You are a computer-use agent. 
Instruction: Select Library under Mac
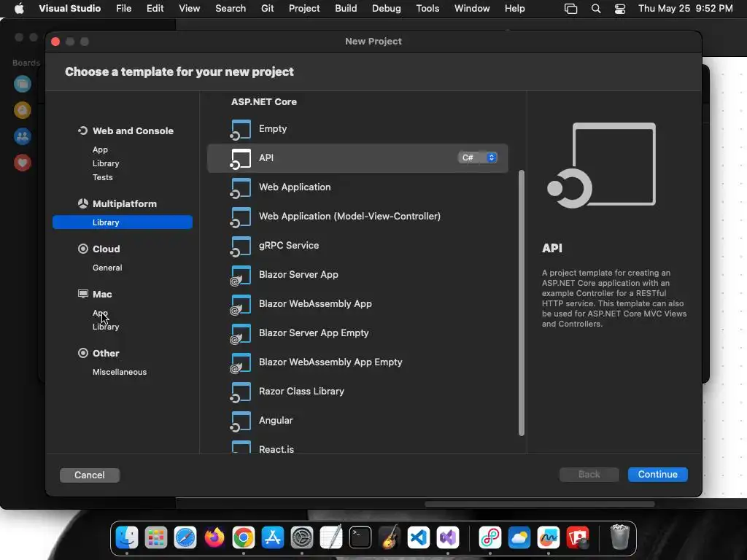106,327
